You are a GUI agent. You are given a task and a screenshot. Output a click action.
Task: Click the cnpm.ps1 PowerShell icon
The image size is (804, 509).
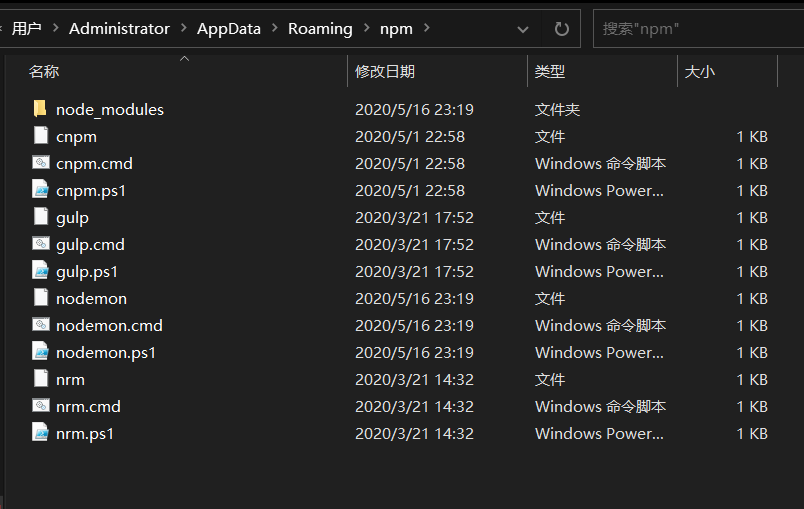(x=41, y=190)
